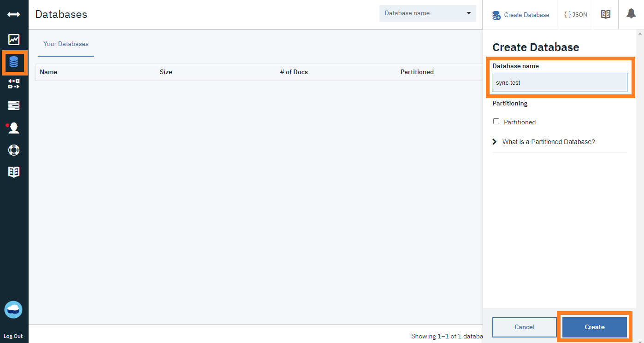
Task: Open the Documentation book icon in sidebar
Action: (14, 172)
